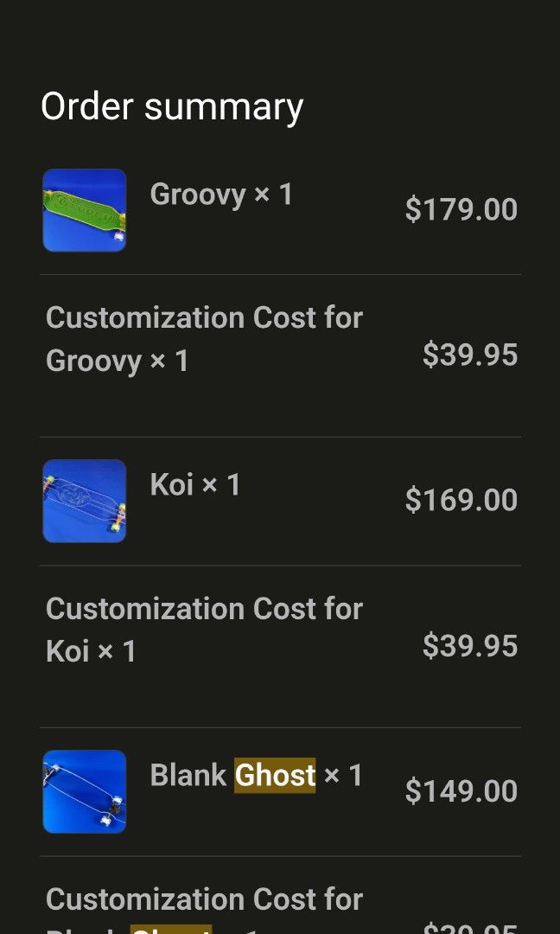
Task: Click the × 1 quantity beside Koi product
Action: (221, 484)
